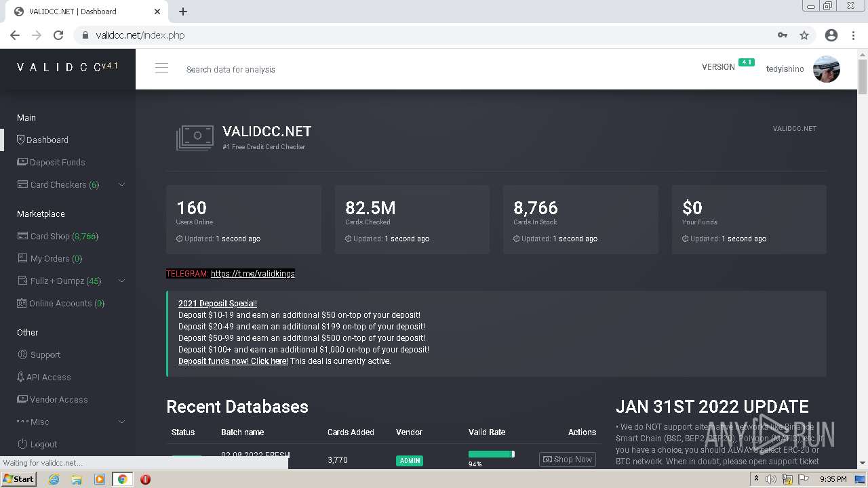
Task: Click the Batch name column header
Action: [242, 432]
